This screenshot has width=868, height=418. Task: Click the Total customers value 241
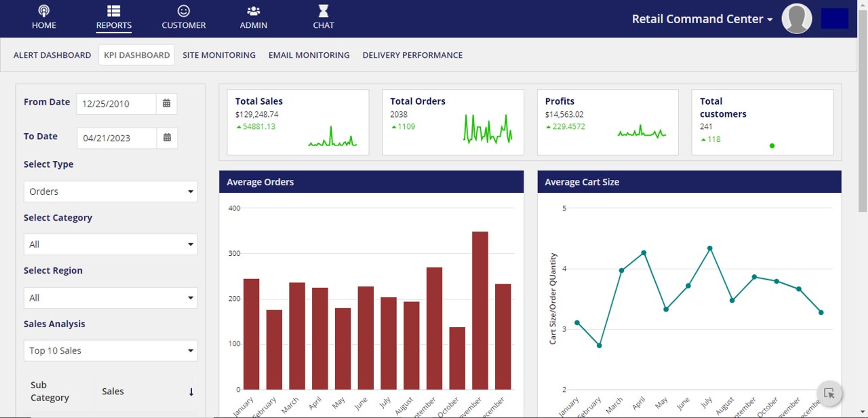[x=706, y=126]
